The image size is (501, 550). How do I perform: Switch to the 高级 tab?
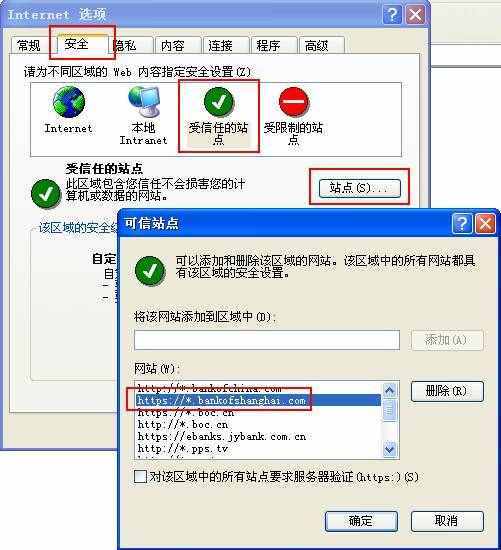[317, 46]
